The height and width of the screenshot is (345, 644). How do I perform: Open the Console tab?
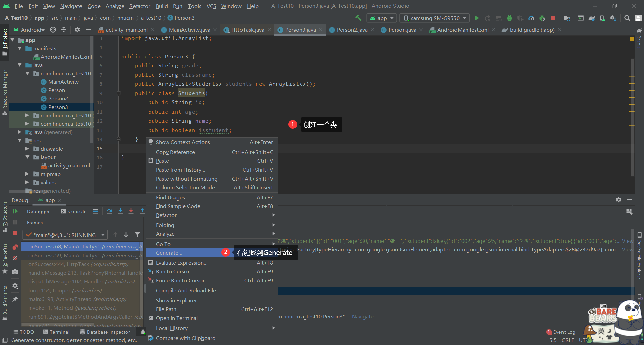[73, 211]
